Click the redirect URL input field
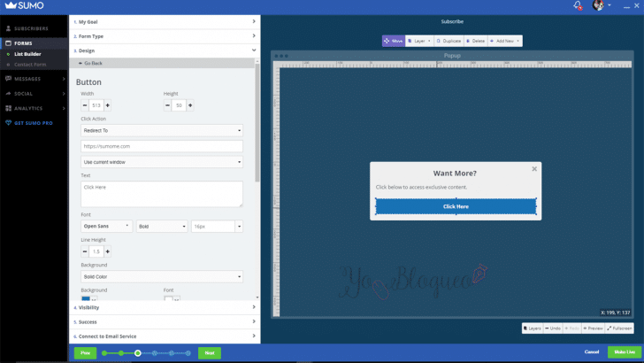This screenshot has height=363, width=644. click(162, 146)
